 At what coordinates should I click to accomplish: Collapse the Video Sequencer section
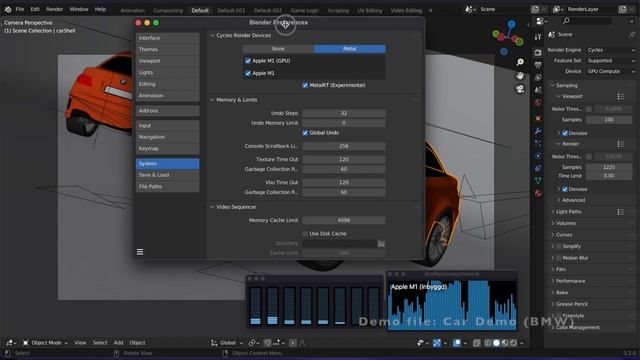(212, 207)
